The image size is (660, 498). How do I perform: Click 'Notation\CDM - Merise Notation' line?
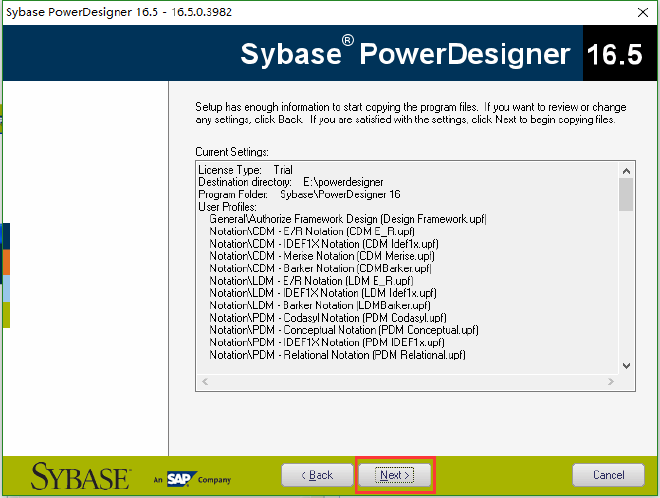[x=322, y=256]
